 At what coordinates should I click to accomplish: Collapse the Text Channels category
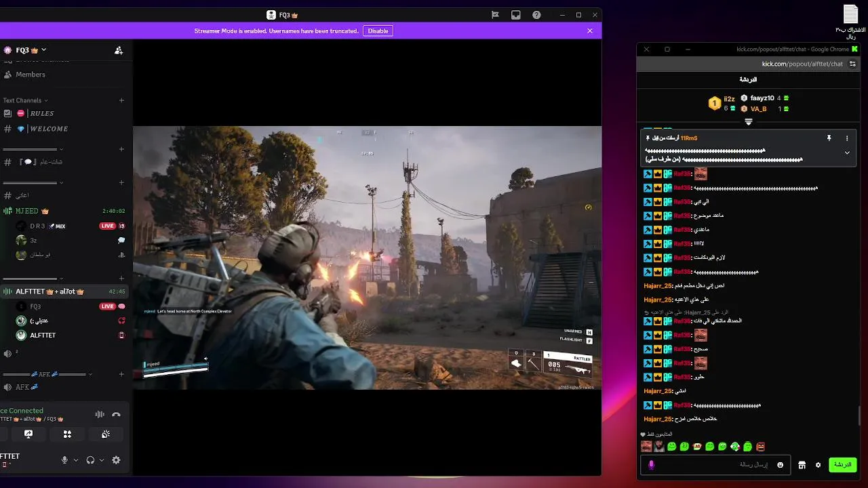[26, 100]
